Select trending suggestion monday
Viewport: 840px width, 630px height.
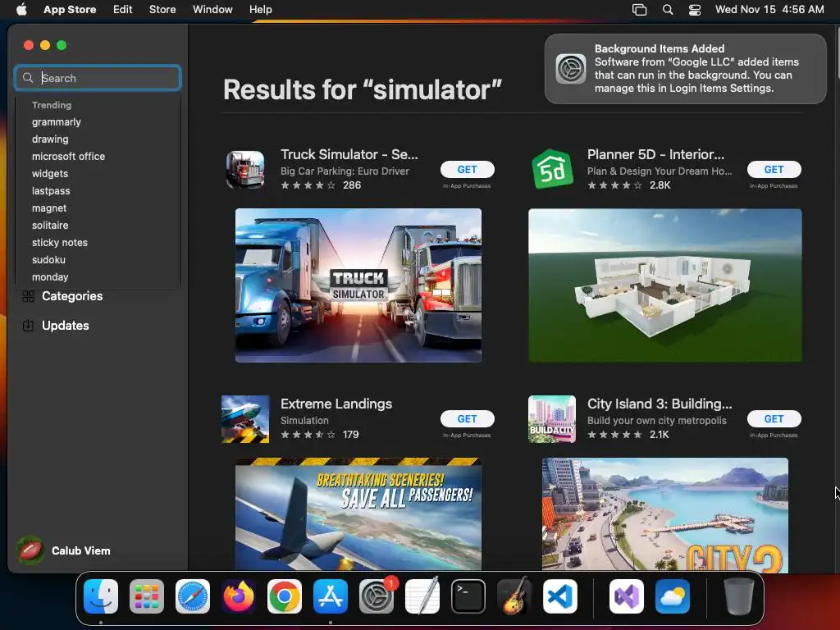click(x=50, y=277)
